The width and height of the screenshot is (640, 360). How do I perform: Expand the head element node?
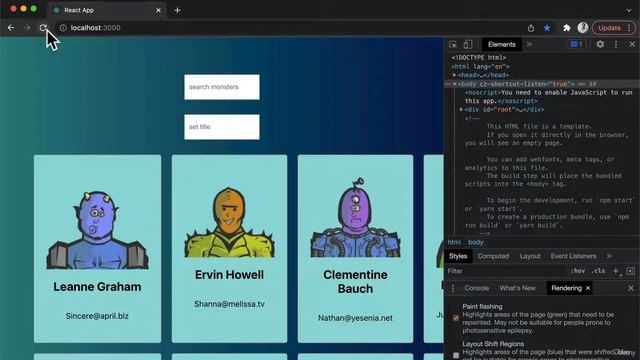tap(454, 75)
